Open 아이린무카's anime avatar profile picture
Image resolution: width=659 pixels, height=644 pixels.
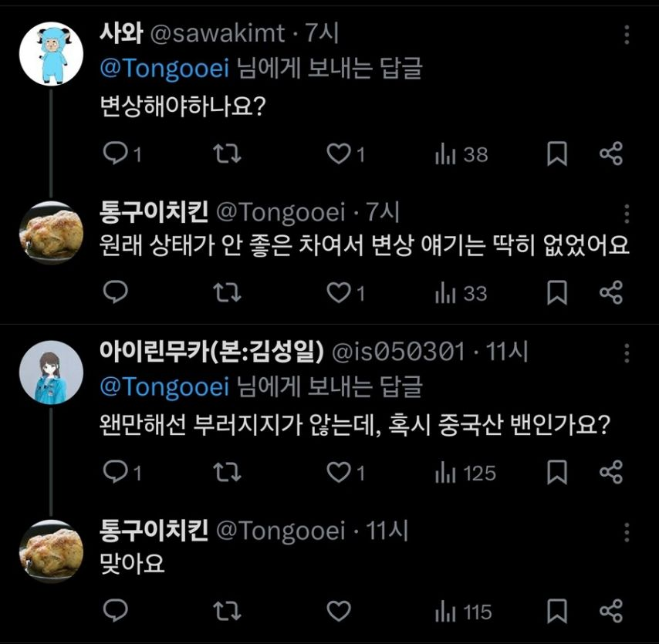coord(51,372)
